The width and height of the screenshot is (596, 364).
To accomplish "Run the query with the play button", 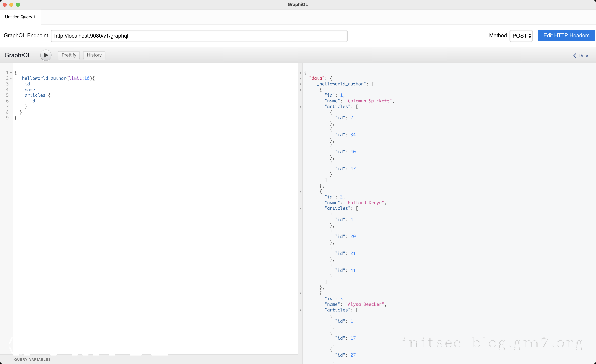I will click(46, 55).
